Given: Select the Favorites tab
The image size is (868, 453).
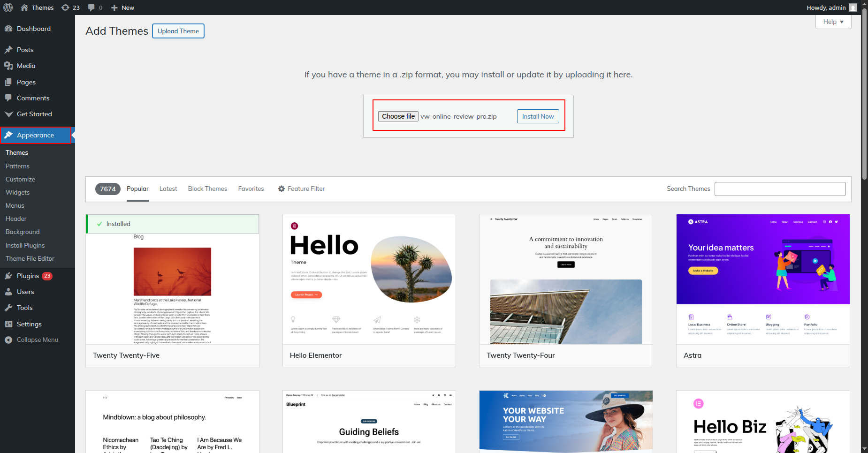Looking at the screenshot, I should point(251,189).
